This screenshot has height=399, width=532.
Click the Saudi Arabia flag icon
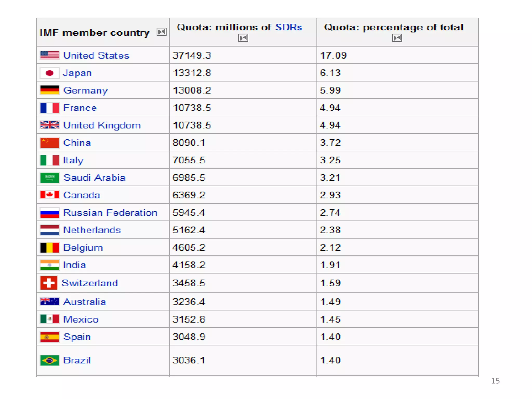(50, 178)
